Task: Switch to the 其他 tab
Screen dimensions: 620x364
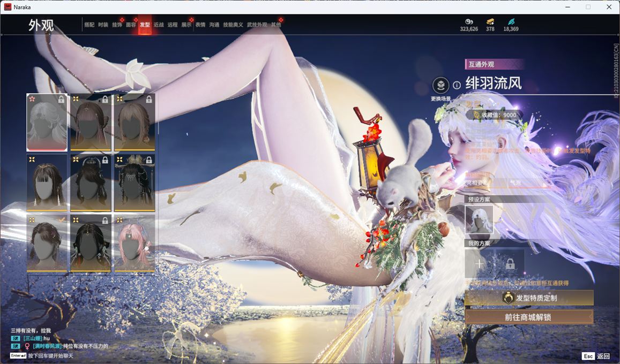Action: click(276, 25)
